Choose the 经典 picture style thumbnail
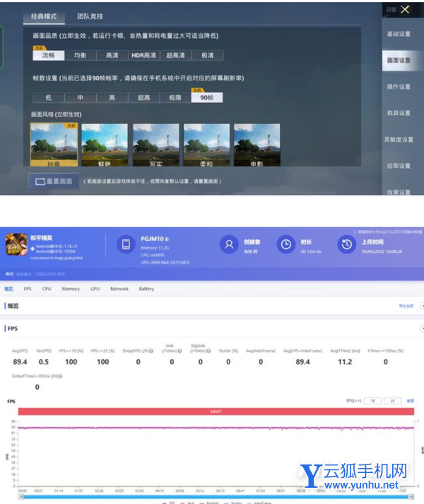The image size is (424, 504). [x=54, y=145]
